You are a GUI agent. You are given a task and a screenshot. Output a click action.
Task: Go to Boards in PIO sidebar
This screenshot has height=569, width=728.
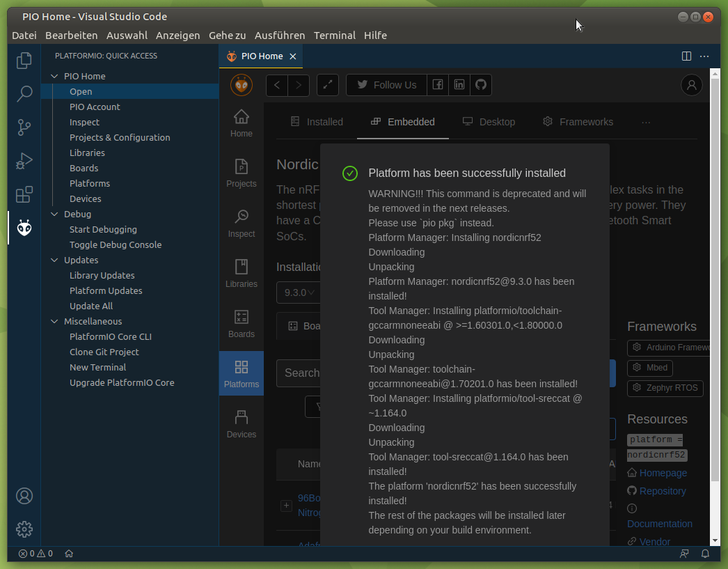[x=242, y=325]
